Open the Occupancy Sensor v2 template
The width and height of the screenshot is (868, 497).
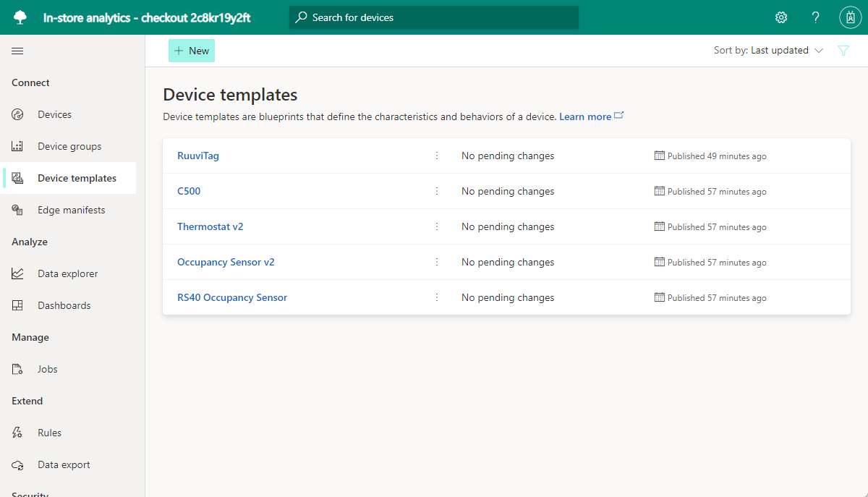pyautogui.click(x=226, y=262)
